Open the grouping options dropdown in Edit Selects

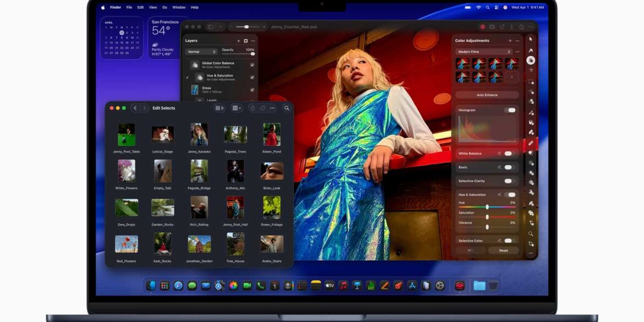(237, 108)
